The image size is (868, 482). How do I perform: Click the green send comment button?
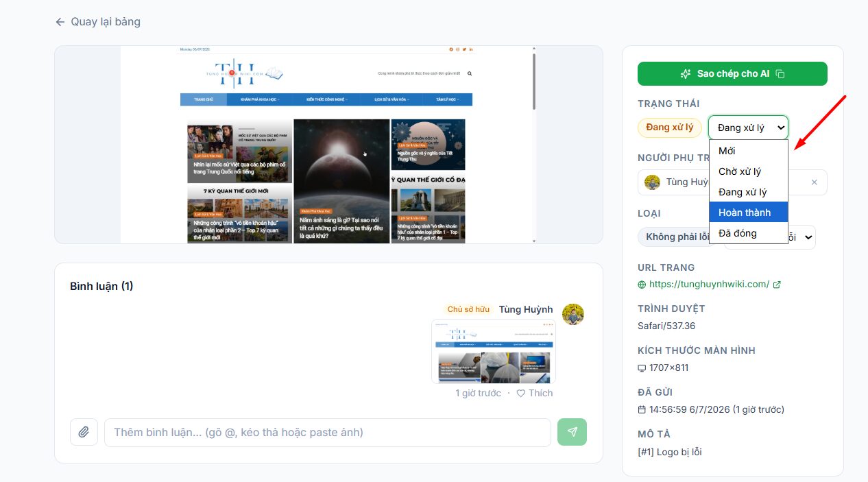click(x=572, y=432)
